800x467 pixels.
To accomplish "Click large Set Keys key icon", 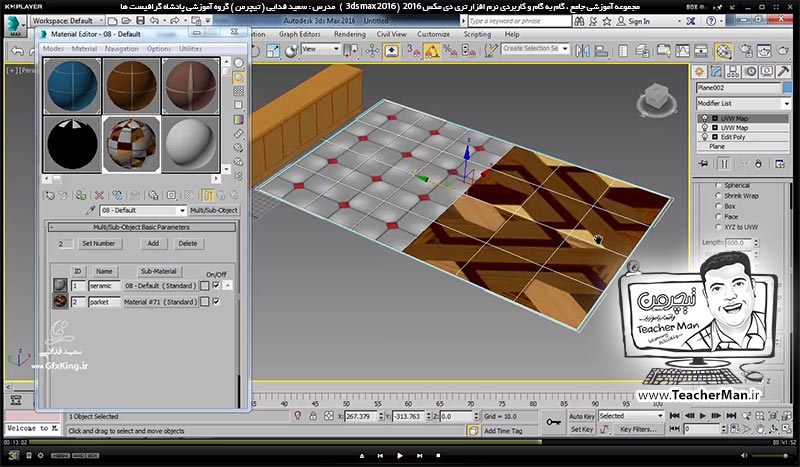I will pos(554,422).
